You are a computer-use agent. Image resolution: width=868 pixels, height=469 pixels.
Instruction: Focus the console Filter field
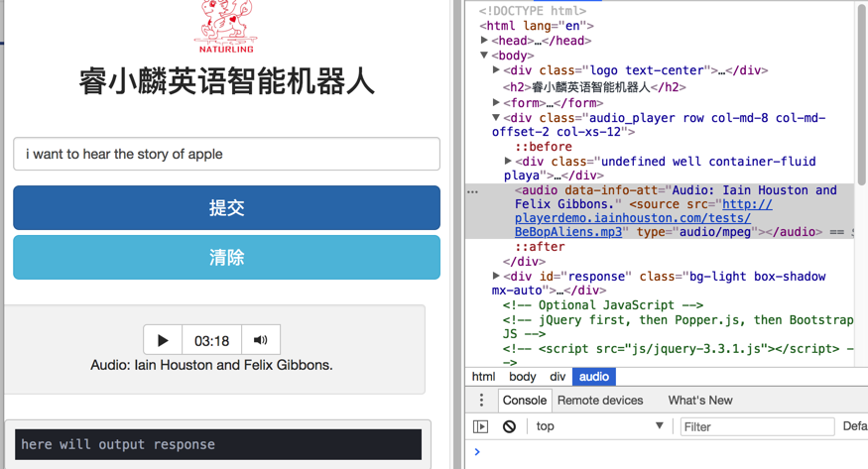point(757,427)
